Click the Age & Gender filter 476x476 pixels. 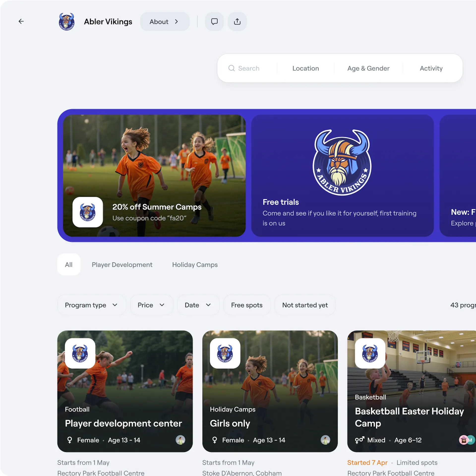click(x=368, y=68)
